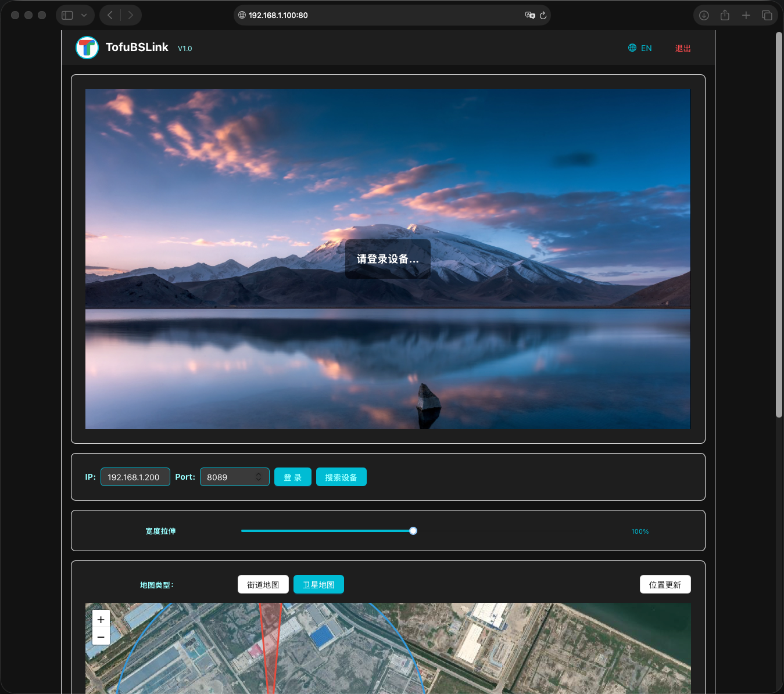Click the 宽度拉伸 width stretch slider handle
This screenshot has height=694, width=784.
(x=413, y=531)
